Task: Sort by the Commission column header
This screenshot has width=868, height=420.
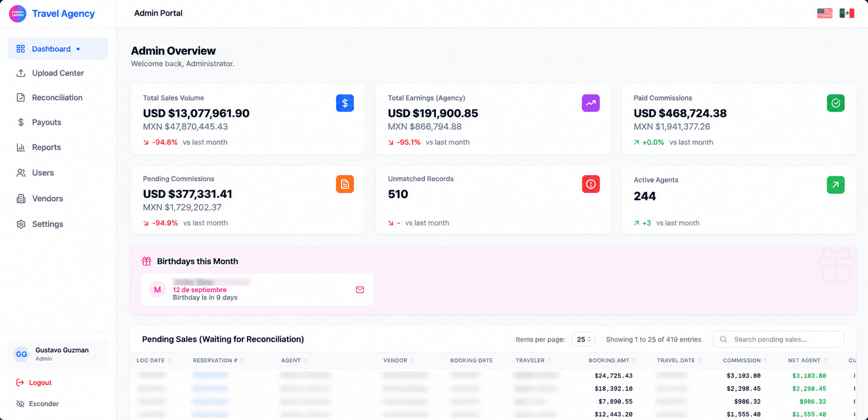Action: click(x=745, y=360)
